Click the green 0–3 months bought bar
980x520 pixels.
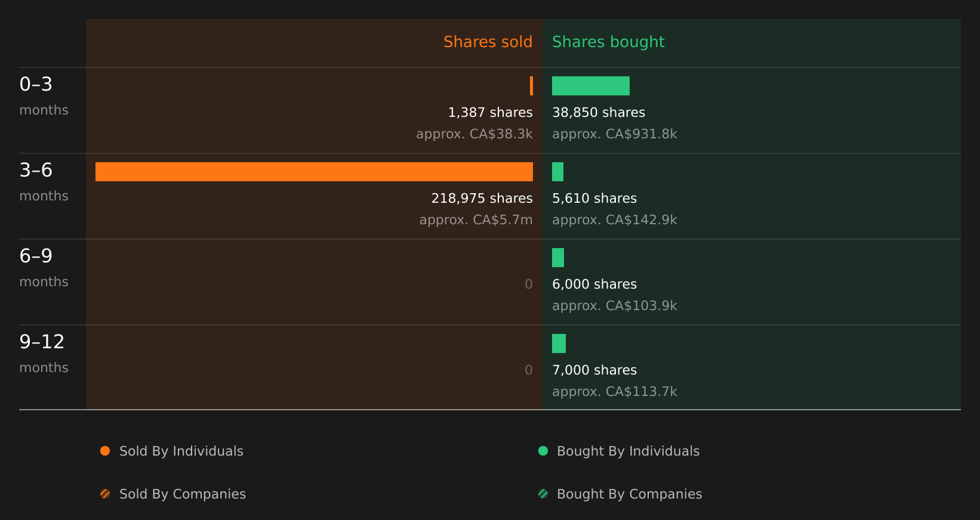tap(591, 86)
